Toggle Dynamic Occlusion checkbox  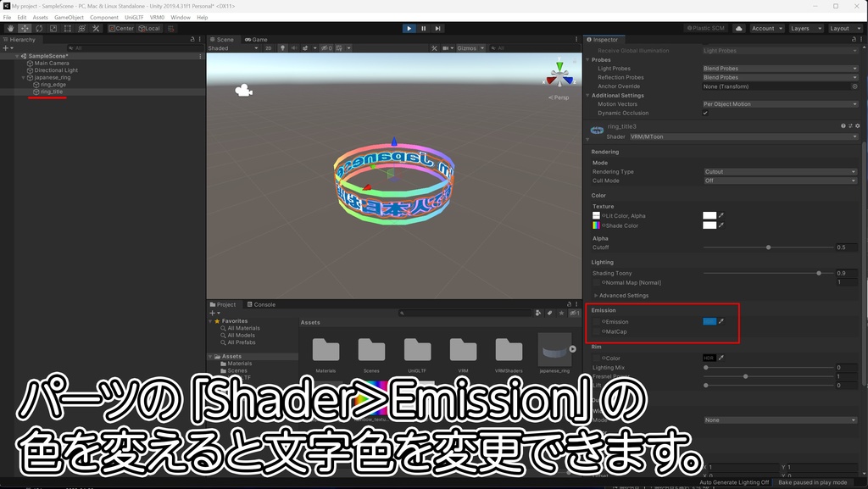(x=705, y=113)
